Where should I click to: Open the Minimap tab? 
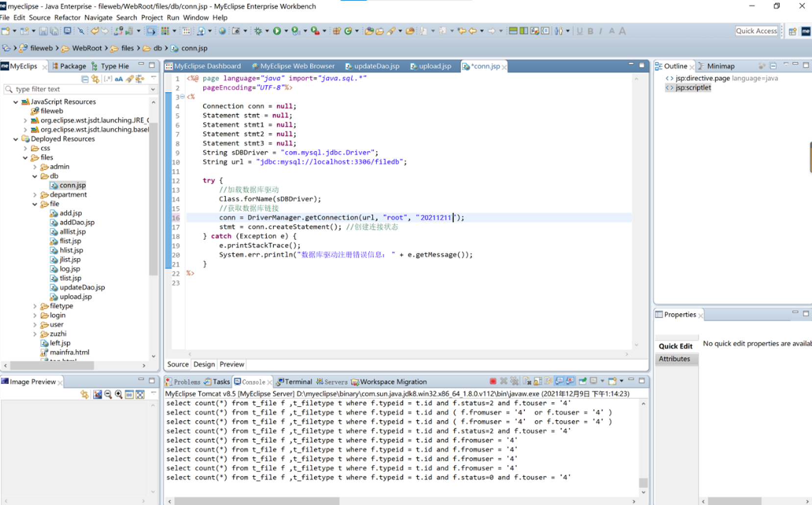point(716,66)
